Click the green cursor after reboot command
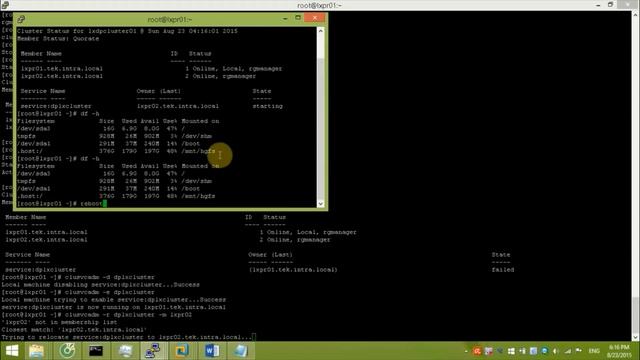Image resolution: width=640 pixels, height=360 pixels. 104,203
